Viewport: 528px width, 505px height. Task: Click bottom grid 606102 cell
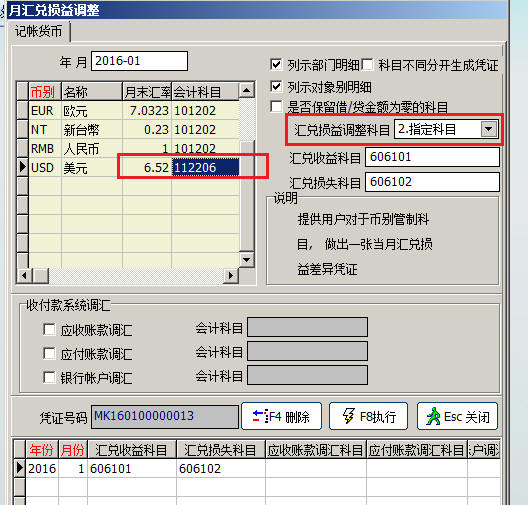coord(221,469)
